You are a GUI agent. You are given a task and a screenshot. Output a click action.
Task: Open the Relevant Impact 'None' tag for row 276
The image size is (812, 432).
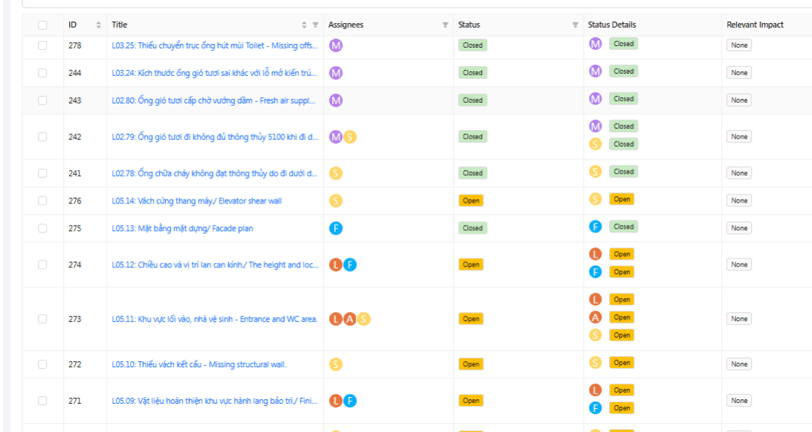739,200
